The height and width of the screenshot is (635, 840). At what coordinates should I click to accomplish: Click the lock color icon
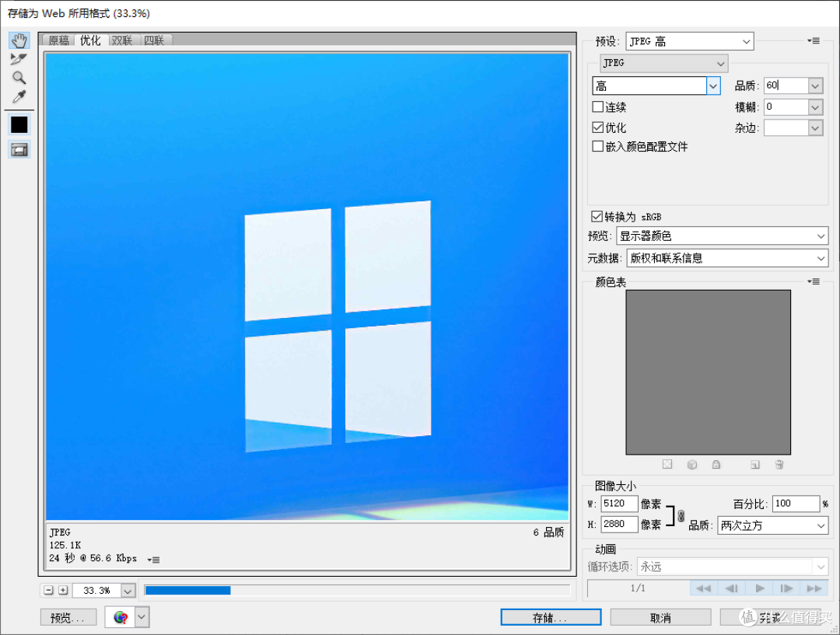[716, 464]
